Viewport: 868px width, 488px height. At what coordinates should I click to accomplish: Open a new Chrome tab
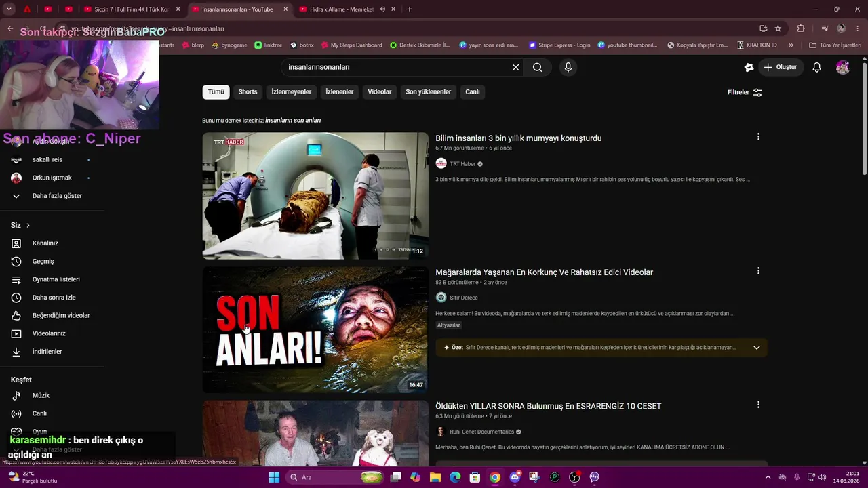click(410, 9)
